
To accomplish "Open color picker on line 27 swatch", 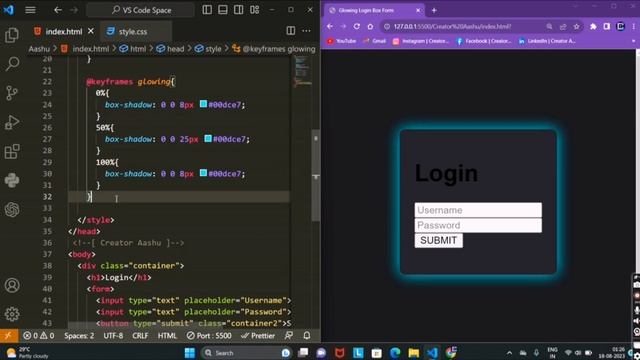I will [x=208, y=139].
